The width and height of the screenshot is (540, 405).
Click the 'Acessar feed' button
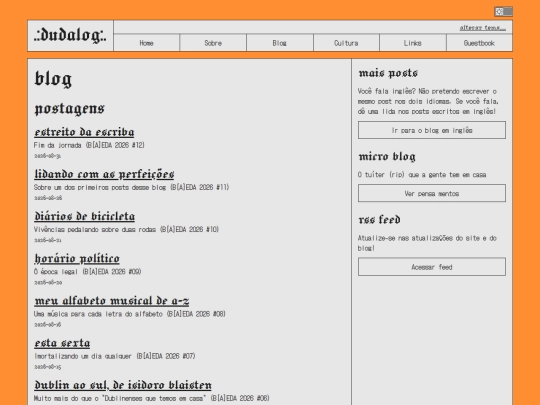pyautogui.click(x=432, y=267)
